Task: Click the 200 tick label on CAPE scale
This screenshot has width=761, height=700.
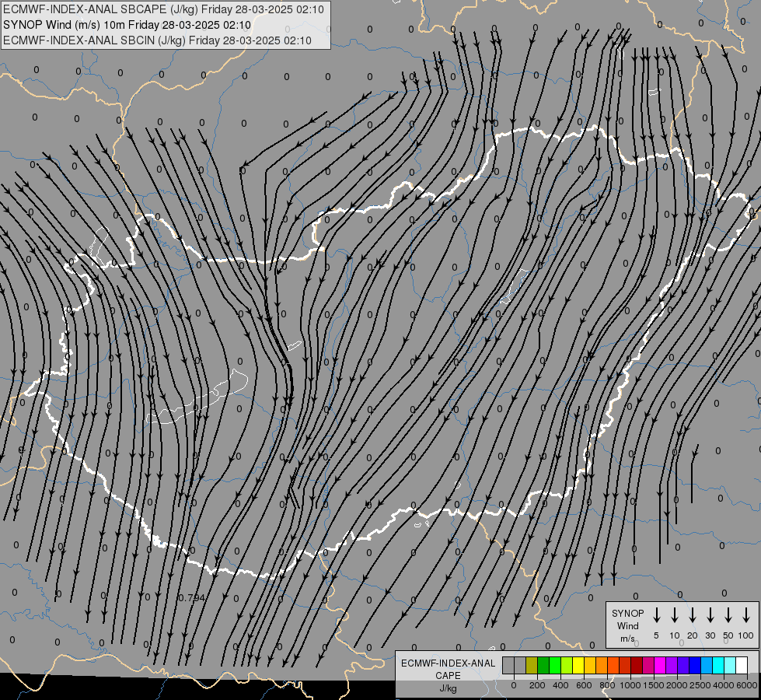Action: (537, 685)
